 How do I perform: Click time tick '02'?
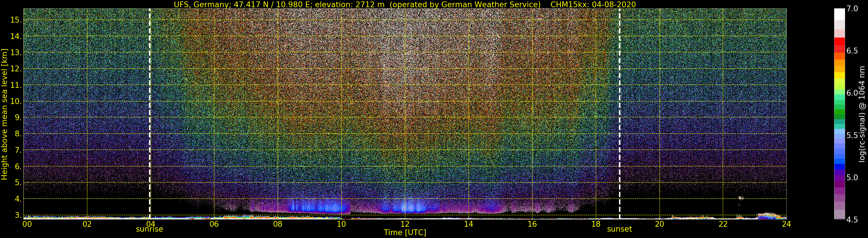(87, 224)
